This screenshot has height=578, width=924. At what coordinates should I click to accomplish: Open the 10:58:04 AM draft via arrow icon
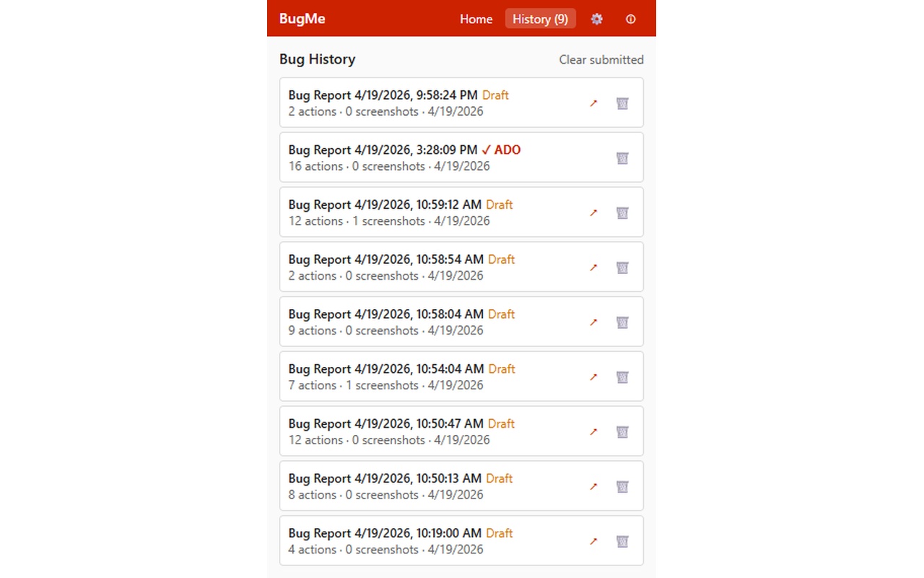click(593, 322)
